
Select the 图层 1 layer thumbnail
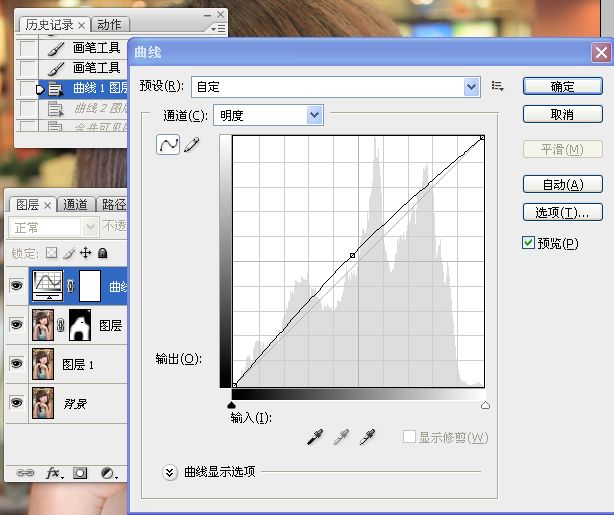click(43, 364)
